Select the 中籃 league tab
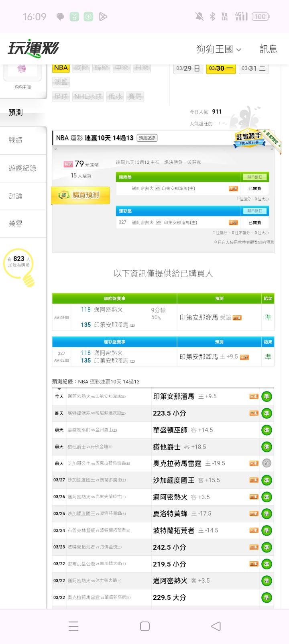 click(122, 68)
